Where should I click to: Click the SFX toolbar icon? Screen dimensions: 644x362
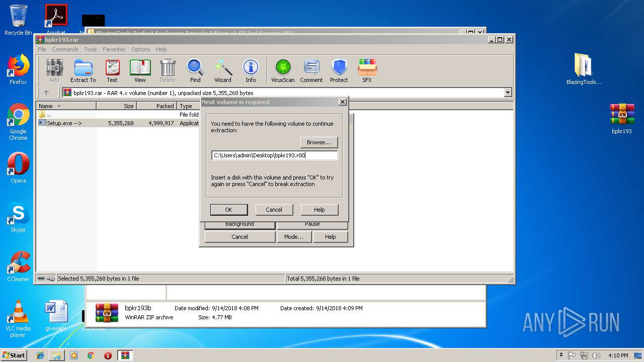pyautogui.click(x=367, y=70)
